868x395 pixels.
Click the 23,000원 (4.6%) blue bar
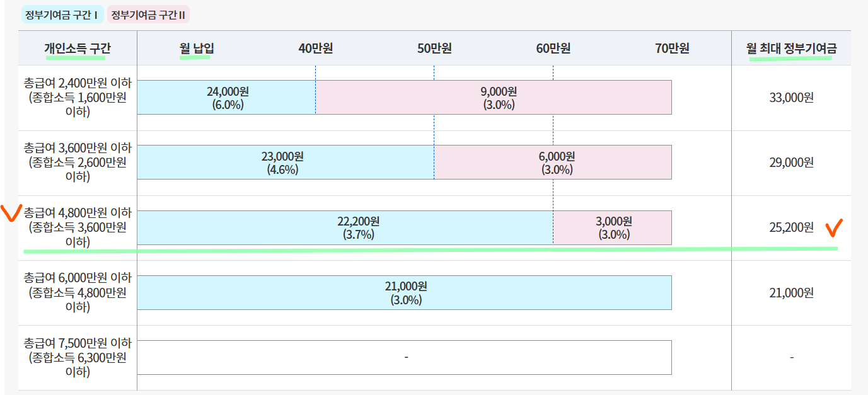(286, 163)
